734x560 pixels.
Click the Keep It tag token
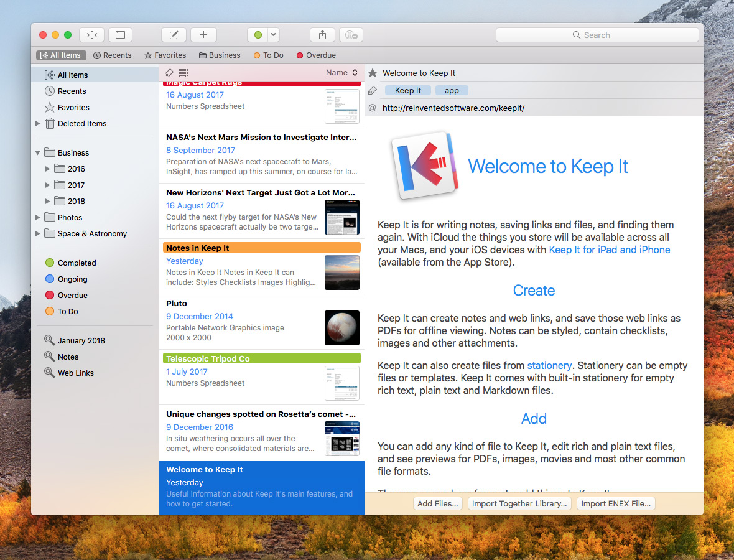[407, 90]
